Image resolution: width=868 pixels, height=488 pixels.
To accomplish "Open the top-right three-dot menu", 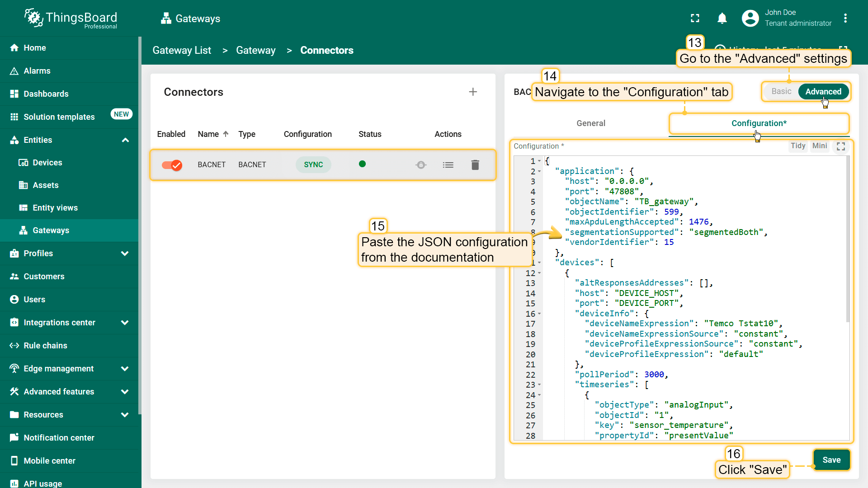I will click(845, 19).
